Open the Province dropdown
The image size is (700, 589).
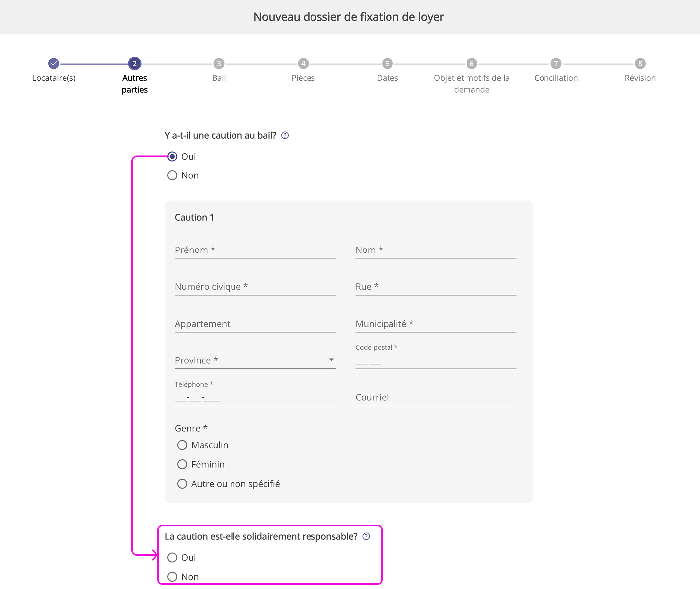pos(255,360)
